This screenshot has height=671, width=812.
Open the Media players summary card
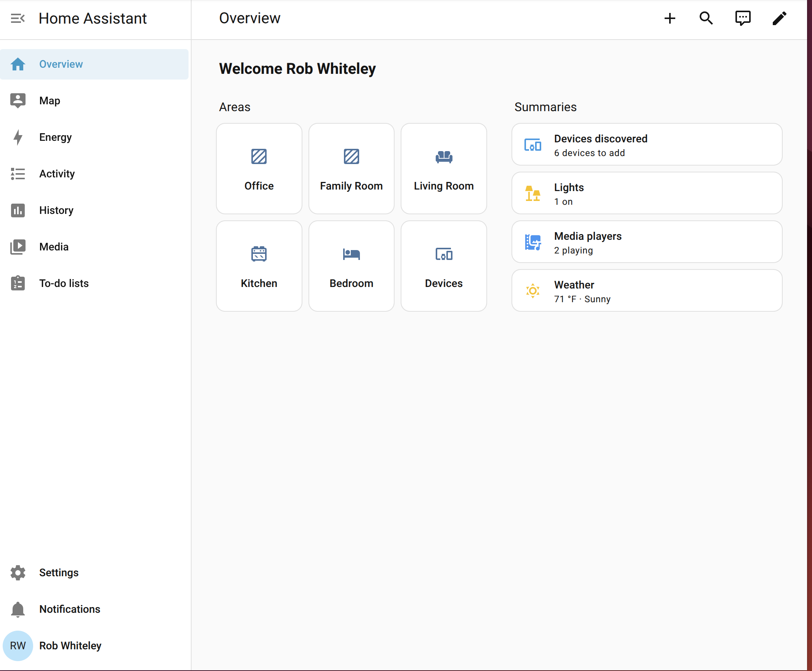click(x=646, y=242)
